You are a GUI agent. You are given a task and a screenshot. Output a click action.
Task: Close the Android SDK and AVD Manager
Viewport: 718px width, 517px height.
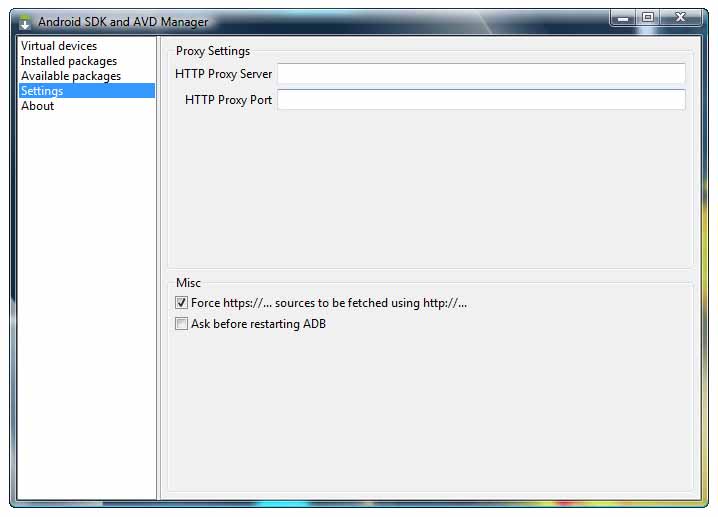(x=681, y=17)
